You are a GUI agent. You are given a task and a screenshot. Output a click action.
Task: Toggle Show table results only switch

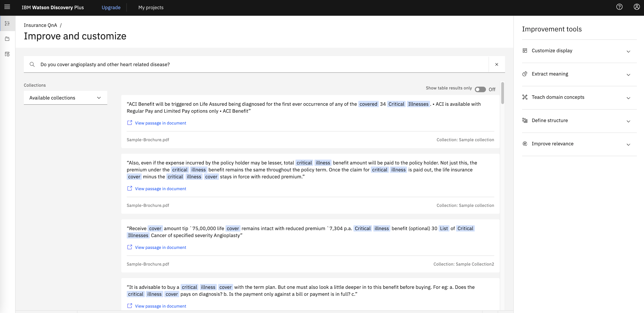480,89
